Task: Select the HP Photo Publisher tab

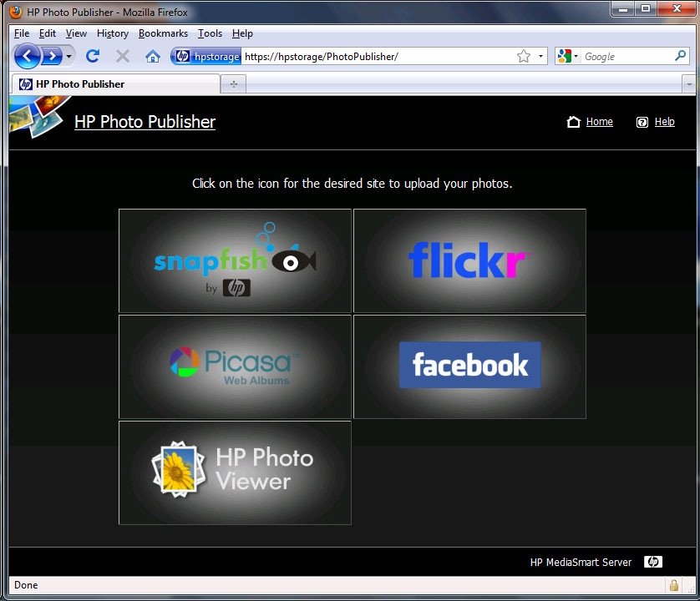Action: pos(115,83)
